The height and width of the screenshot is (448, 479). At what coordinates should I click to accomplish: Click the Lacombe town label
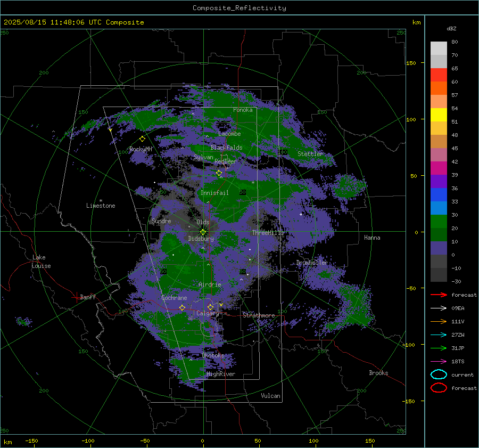coord(229,134)
